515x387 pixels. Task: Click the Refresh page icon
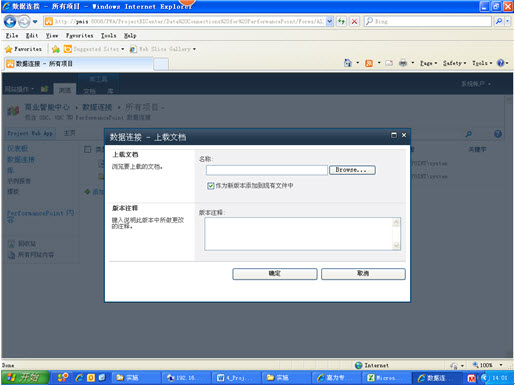click(341, 21)
